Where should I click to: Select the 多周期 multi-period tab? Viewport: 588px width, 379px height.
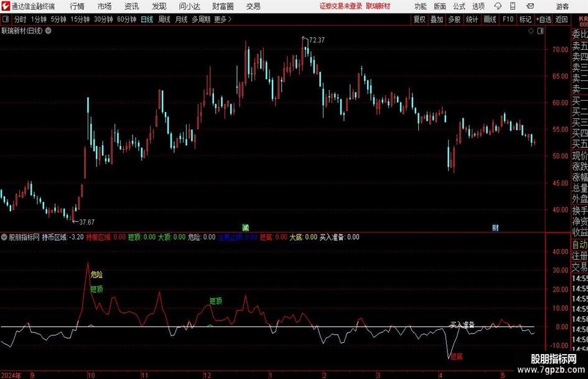pos(201,19)
